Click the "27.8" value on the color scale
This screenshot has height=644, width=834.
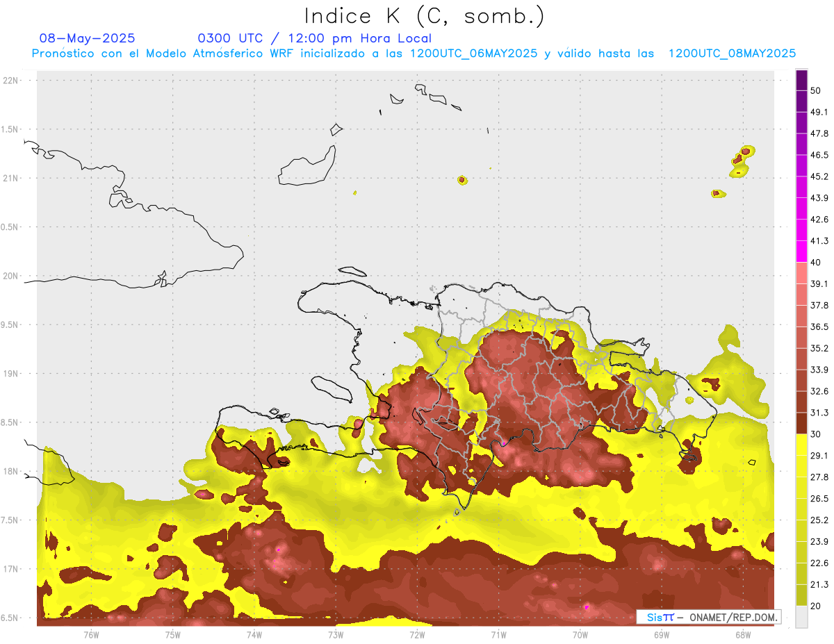pyautogui.click(x=819, y=477)
